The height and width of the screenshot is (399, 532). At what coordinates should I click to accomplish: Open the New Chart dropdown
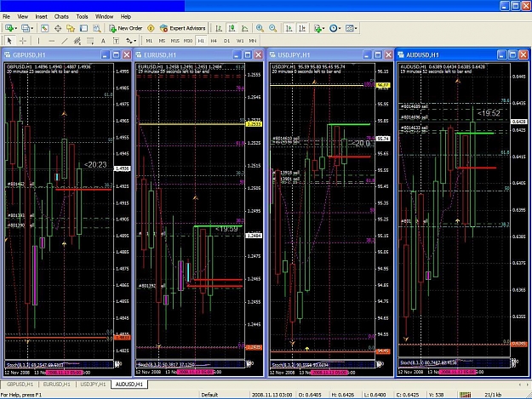coord(11,28)
